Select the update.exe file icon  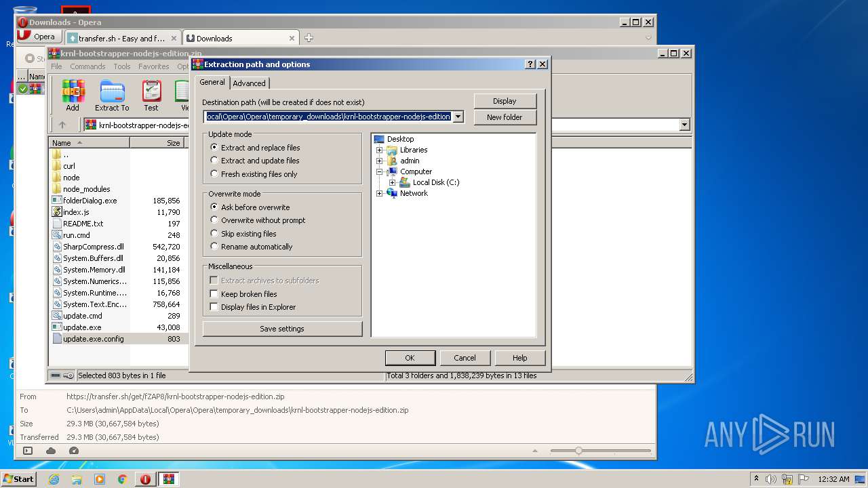click(x=57, y=327)
